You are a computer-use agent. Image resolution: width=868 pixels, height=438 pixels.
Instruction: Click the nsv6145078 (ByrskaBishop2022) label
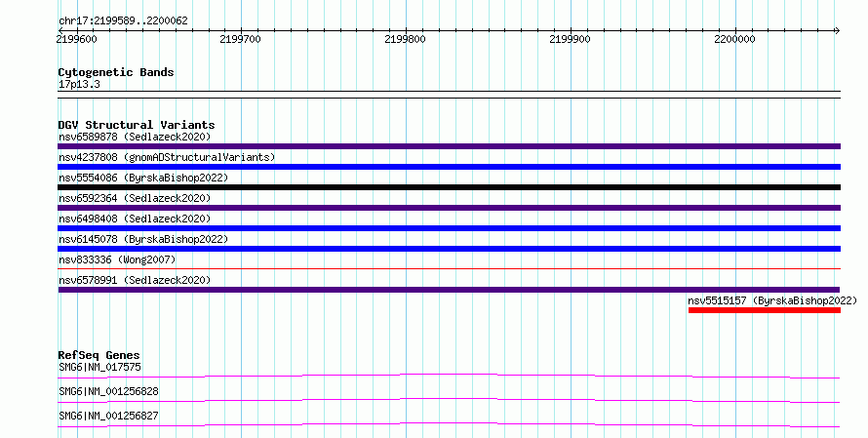143,239
